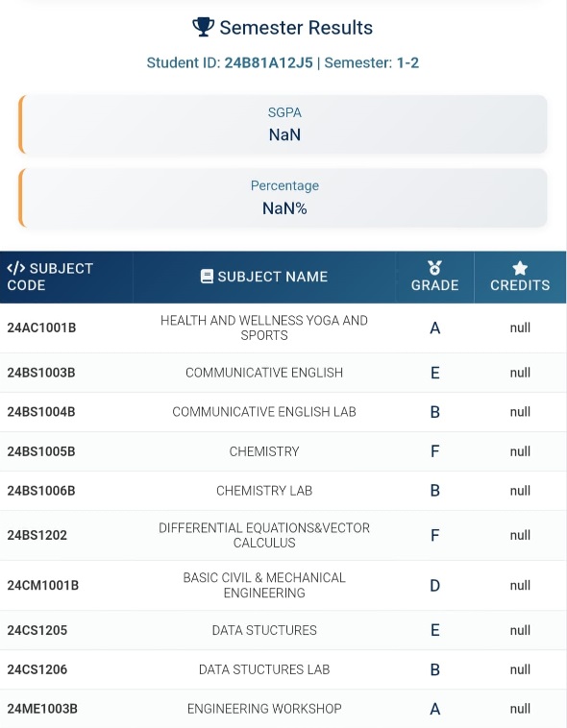Screen dimensions: 567x728
Task: Click the medal icon above Grade
Action: point(434,268)
